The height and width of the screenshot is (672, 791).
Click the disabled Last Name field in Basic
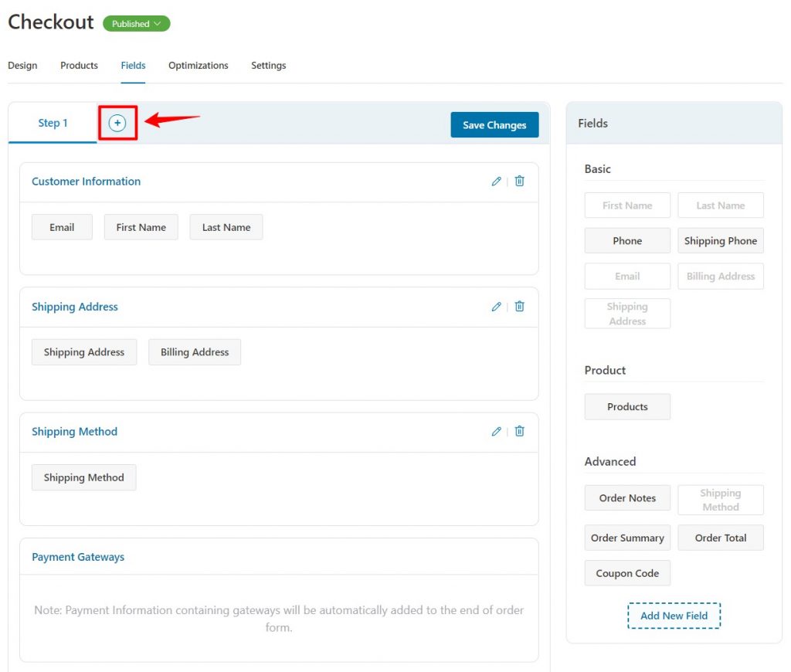click(x=721, y=205)
